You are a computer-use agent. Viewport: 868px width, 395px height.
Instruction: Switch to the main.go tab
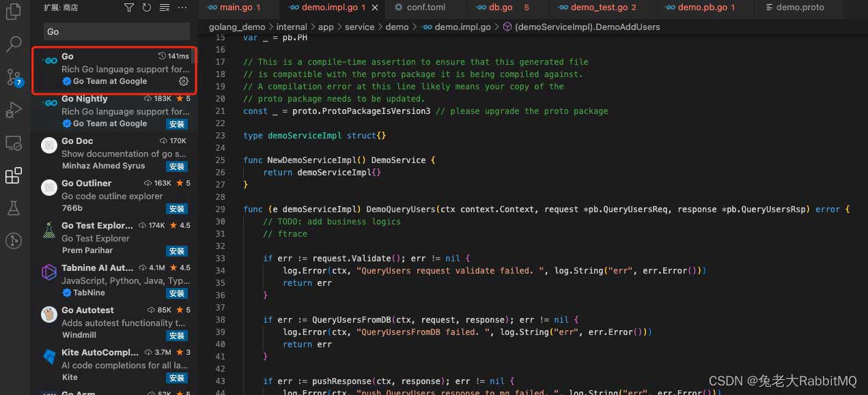click(x=236, y=8)
